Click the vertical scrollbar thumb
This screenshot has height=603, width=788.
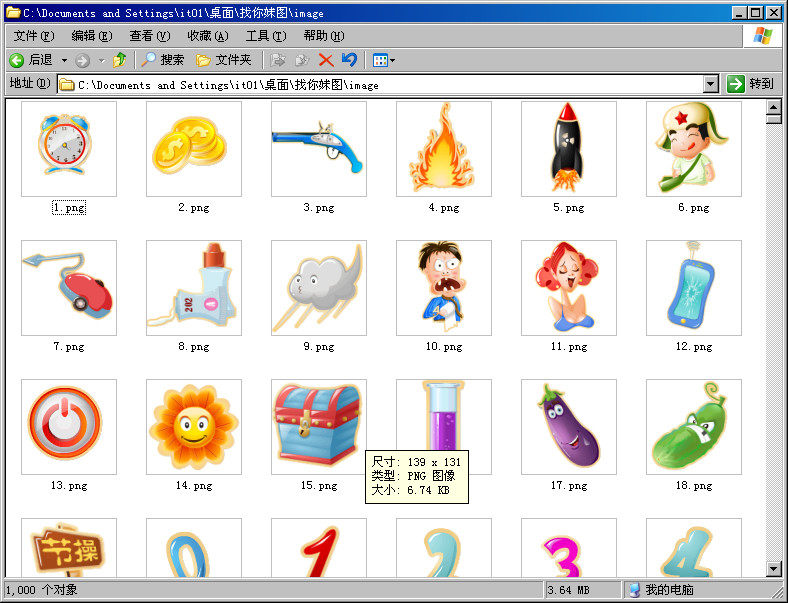click(773, 119)
